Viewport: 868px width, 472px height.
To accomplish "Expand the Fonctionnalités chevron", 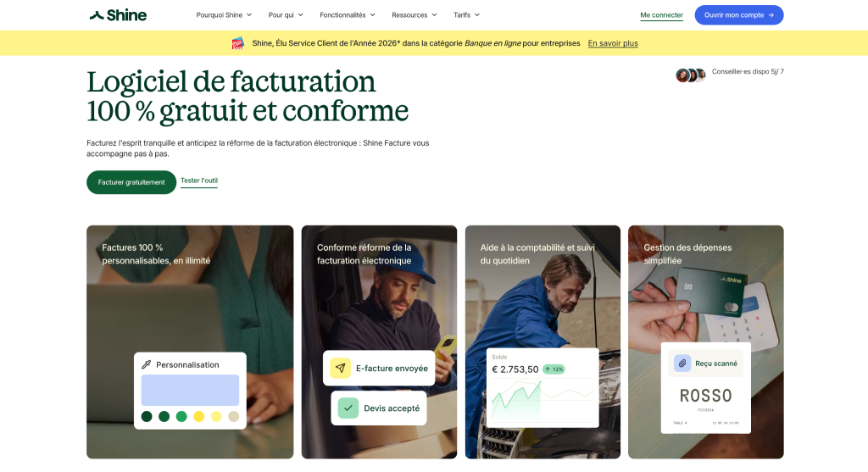I will (x=373, y=15).
